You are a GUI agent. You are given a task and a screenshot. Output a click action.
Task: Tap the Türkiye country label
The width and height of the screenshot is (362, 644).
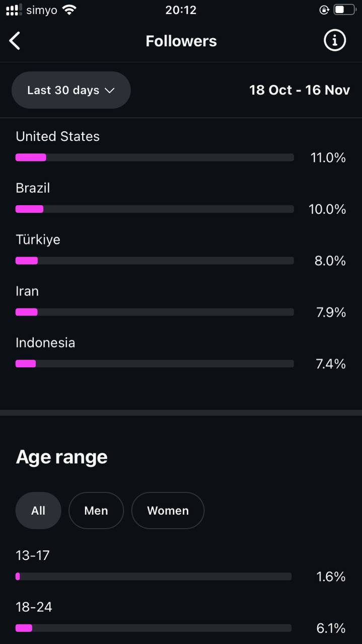pos(38,239)
